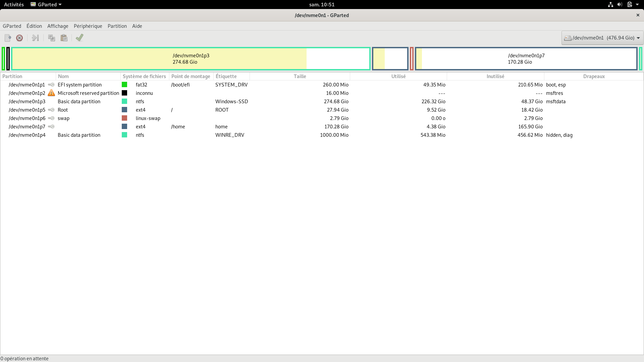Click the Inutilisé column header
This screenshot has height=362, width=644.
point(495,76)
